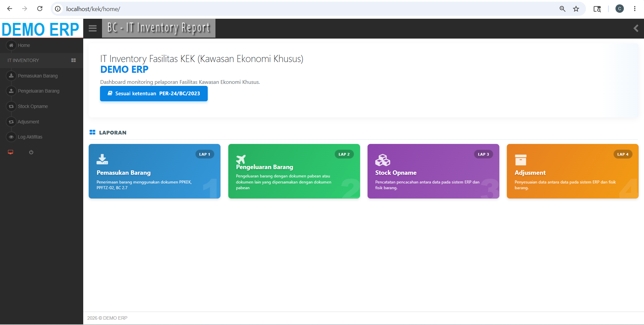644x325 pixels.
Task: Open the blue Pemasukan Barang card
Action: 154,171
